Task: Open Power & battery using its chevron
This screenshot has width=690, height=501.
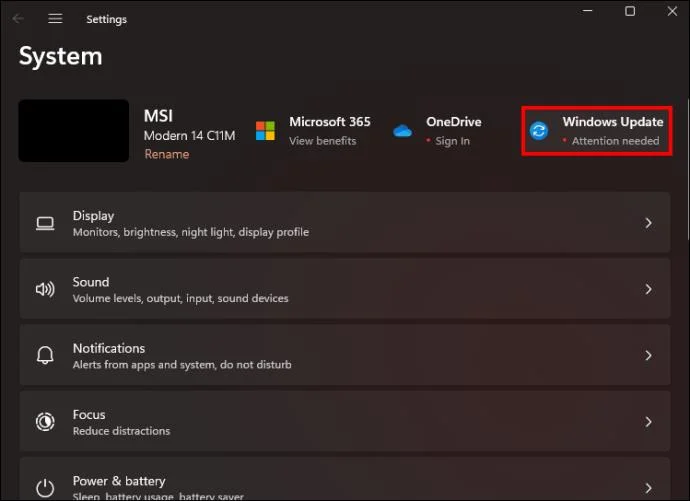Action: [x=648, y=488]
